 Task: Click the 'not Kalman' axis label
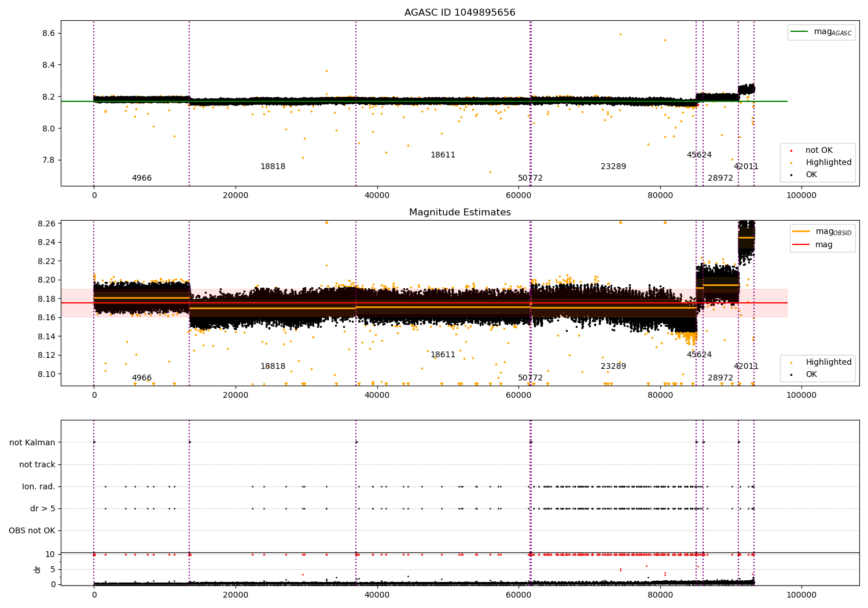(x=32, y=442)
